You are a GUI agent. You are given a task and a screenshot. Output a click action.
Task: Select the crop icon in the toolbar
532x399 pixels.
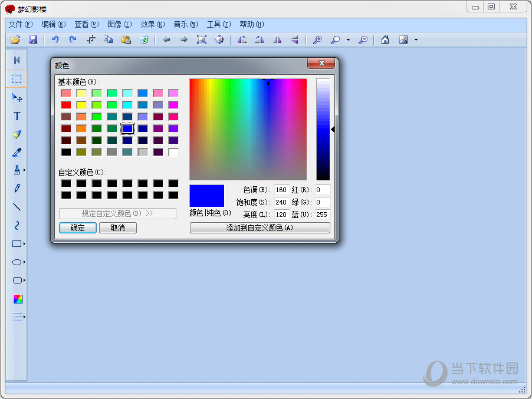pyautogui.click(x=91, y=39)
